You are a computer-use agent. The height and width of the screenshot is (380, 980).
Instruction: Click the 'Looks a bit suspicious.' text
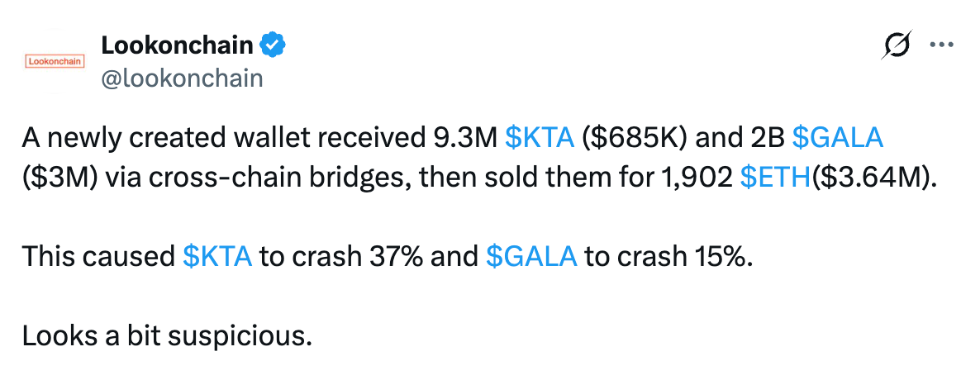point(167,337)
